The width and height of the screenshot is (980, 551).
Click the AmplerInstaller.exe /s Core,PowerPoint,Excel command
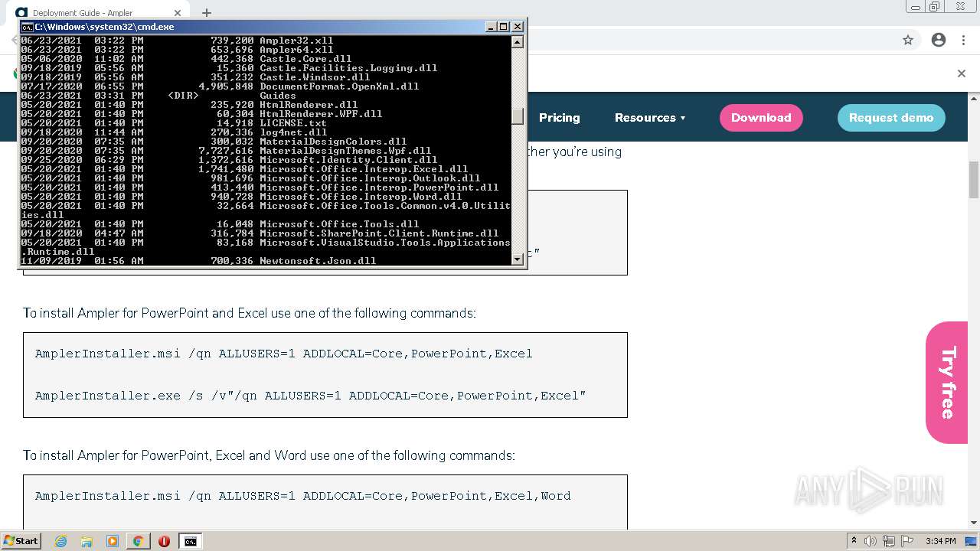pos(310,396)
